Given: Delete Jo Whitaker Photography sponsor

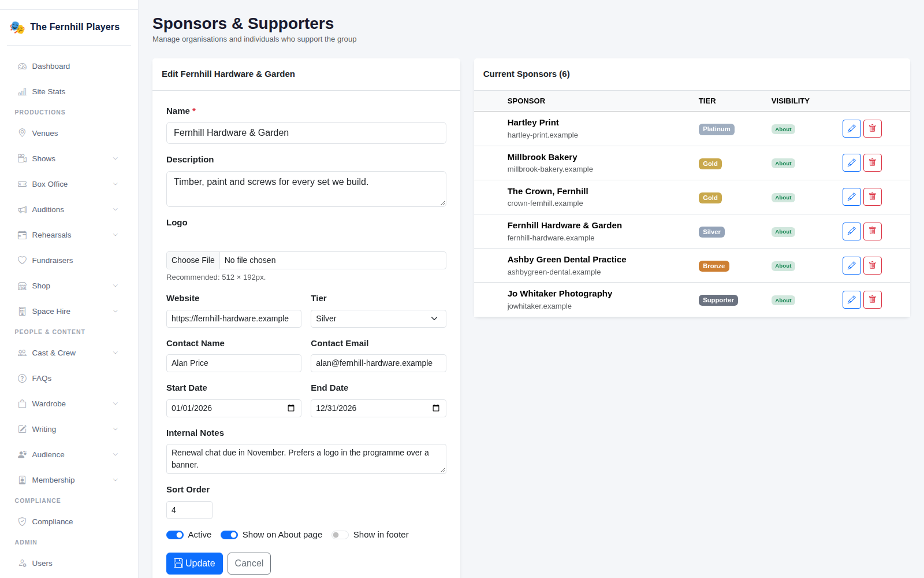Looking at the screenshot, I should 872,299.
